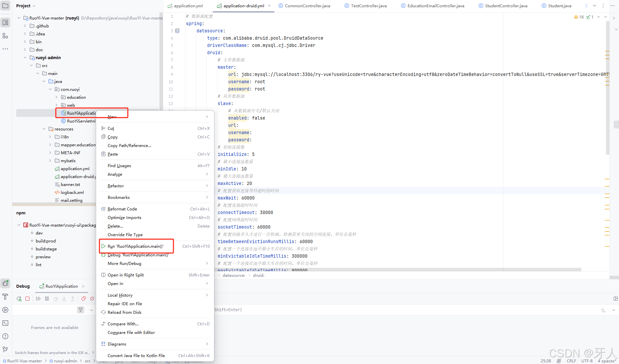
Task: Select the build:prod npm script
Action: [x=46, y=241]
